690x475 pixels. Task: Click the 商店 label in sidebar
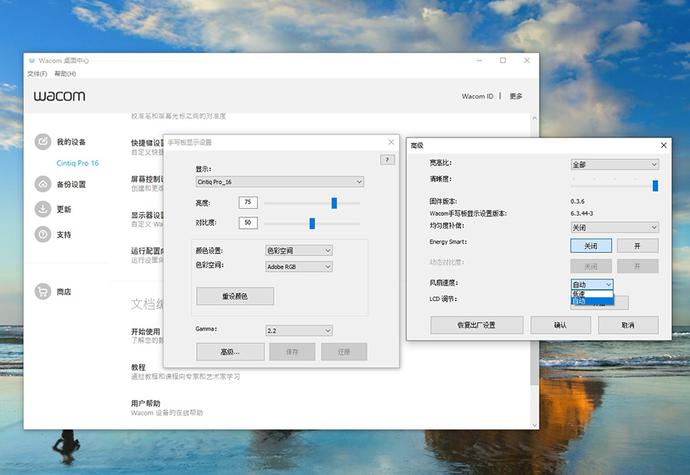point(64,291)
